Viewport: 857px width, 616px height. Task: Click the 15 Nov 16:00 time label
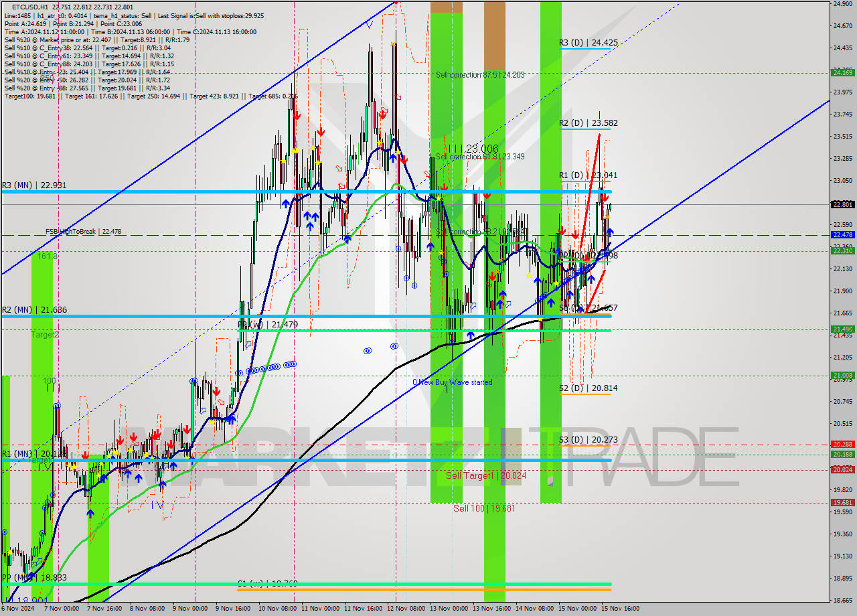click(620, 609)
